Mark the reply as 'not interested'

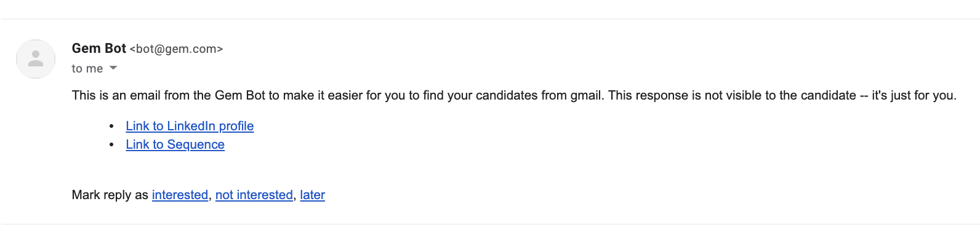click(x=254, y=195)
